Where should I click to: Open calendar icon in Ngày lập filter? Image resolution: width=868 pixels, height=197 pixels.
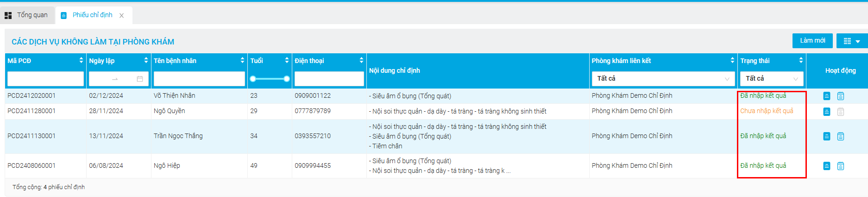[140, 79]
